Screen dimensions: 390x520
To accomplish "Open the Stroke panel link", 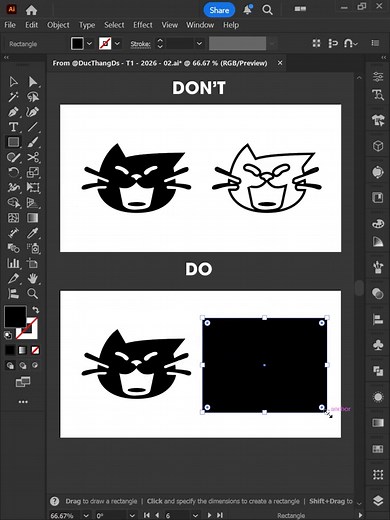I will 140,44.
